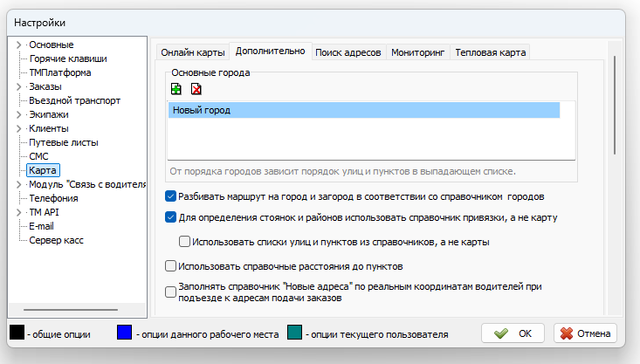
Task: Switch to the Онлайн карты tab
Action: tap(193, 52)
